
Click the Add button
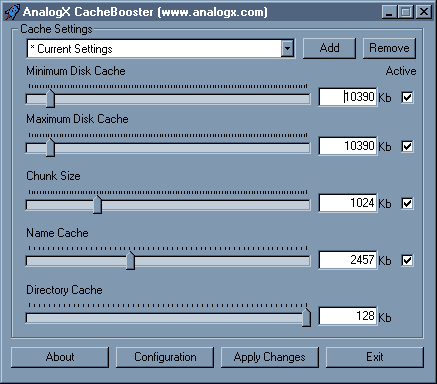click(x=329, y=48)
